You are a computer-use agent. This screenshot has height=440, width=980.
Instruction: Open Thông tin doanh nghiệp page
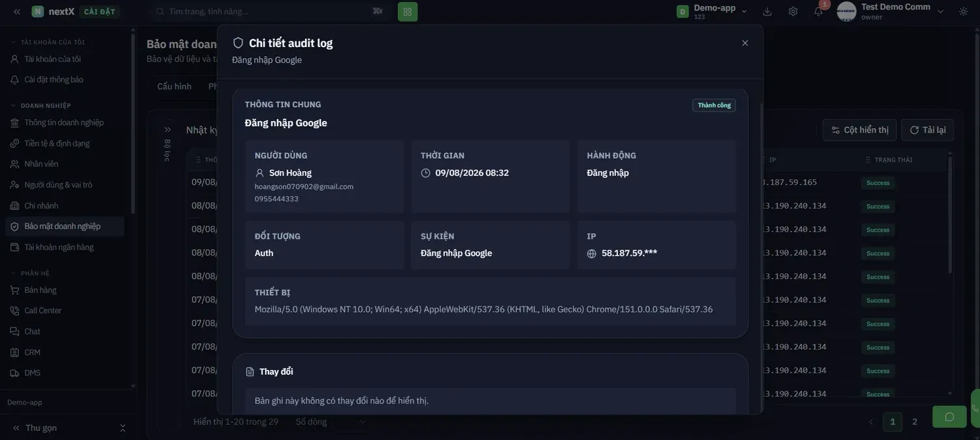coord(65,122)
